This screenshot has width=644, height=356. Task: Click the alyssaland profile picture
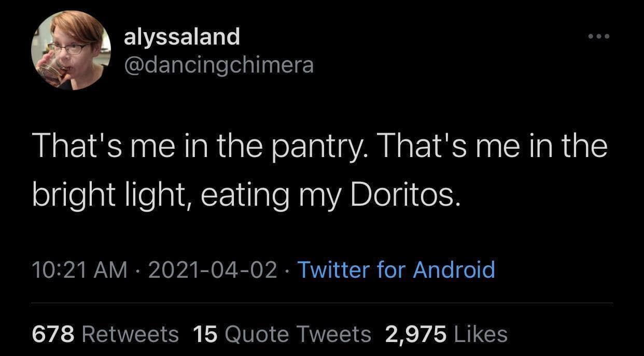coord(72,51)
